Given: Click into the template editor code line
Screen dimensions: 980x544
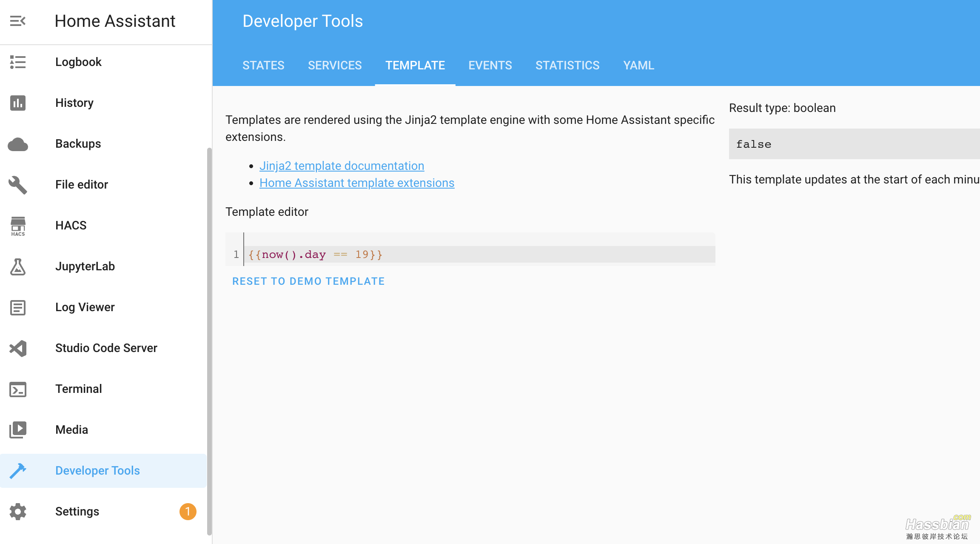Looking at the screenshot, I should 479,255.
